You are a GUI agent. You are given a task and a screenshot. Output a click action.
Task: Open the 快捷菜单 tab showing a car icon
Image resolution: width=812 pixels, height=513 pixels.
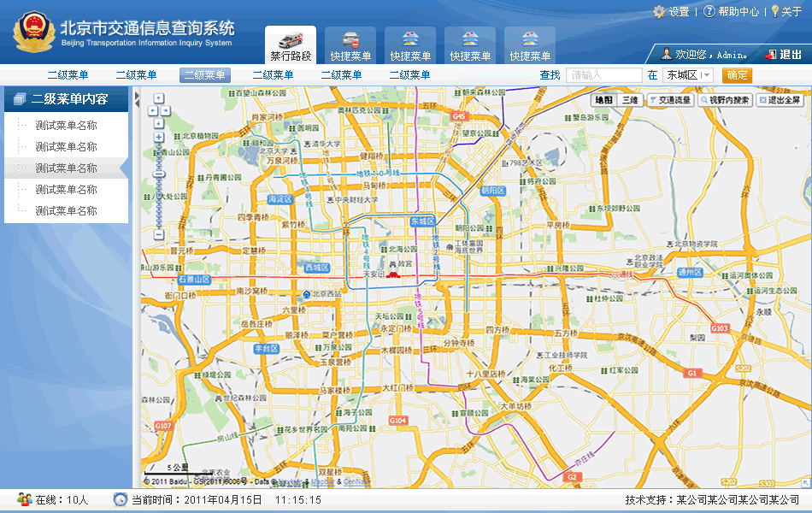click(x=350, y=45)
